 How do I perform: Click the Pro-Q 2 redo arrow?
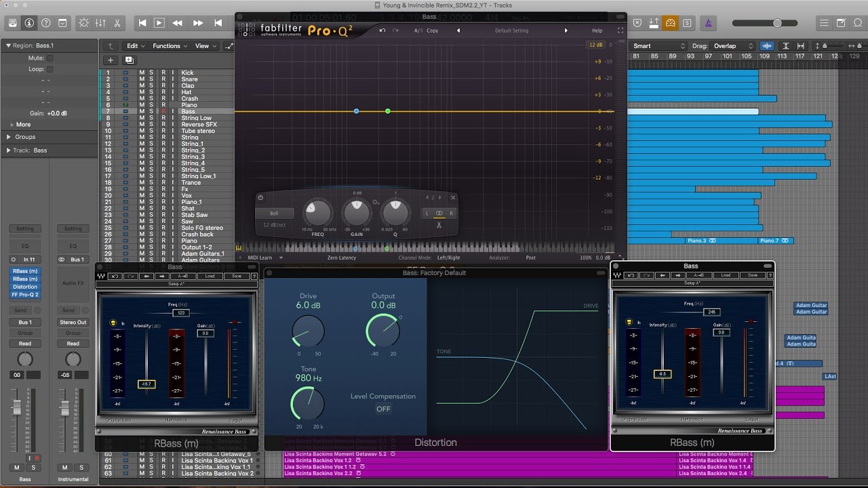[x=396, y=30]
